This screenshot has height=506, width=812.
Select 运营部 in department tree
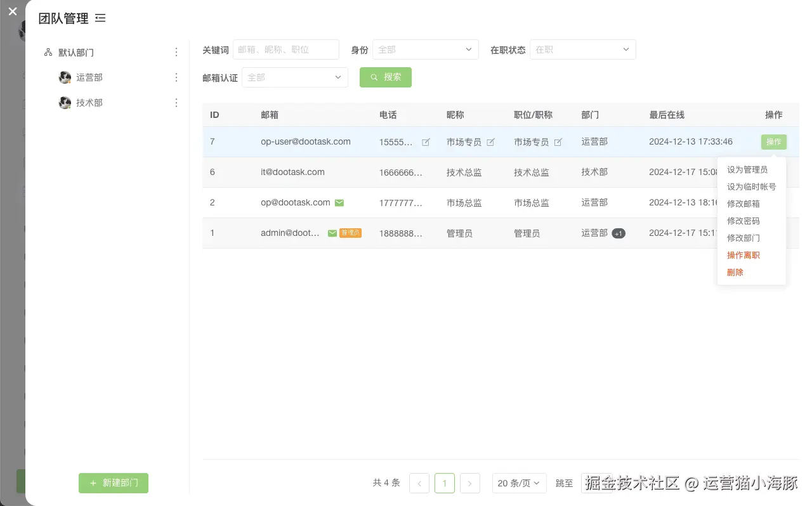click(x=89, y=77)
